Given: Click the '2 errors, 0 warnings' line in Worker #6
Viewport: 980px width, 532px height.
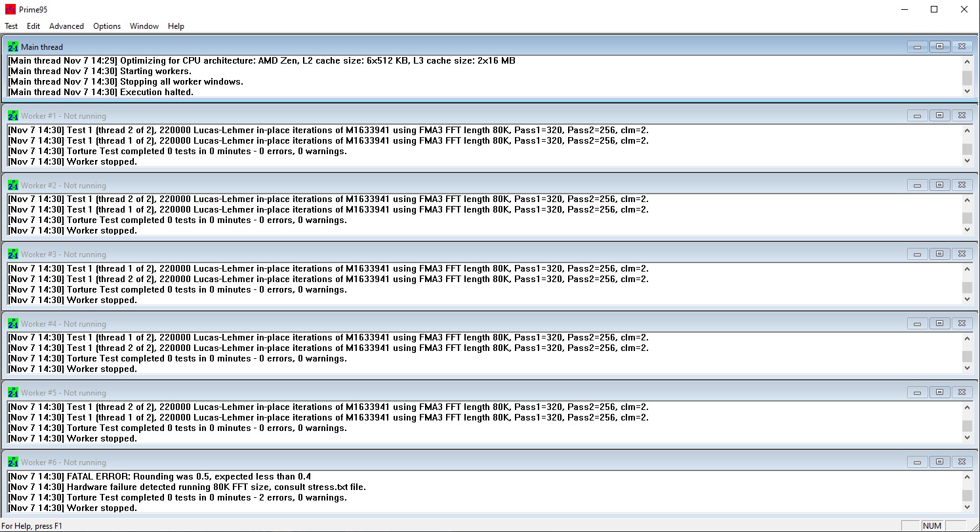Looking at the screenshot, I should tap(177, 497).
